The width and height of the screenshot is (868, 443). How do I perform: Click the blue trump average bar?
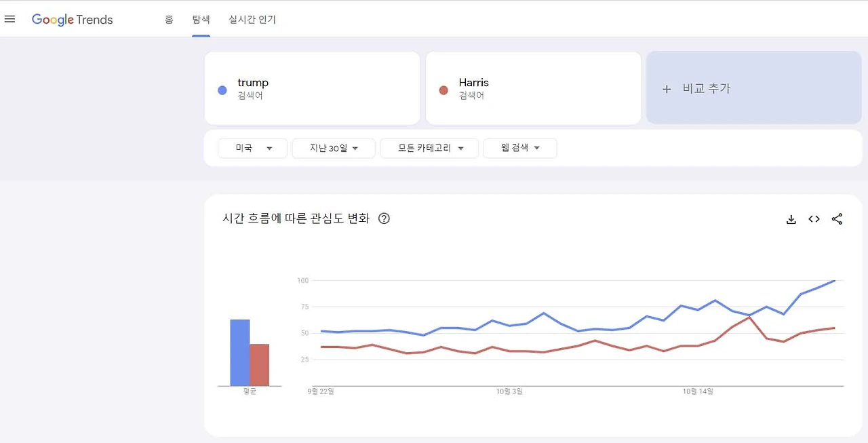tap(240, 353)
